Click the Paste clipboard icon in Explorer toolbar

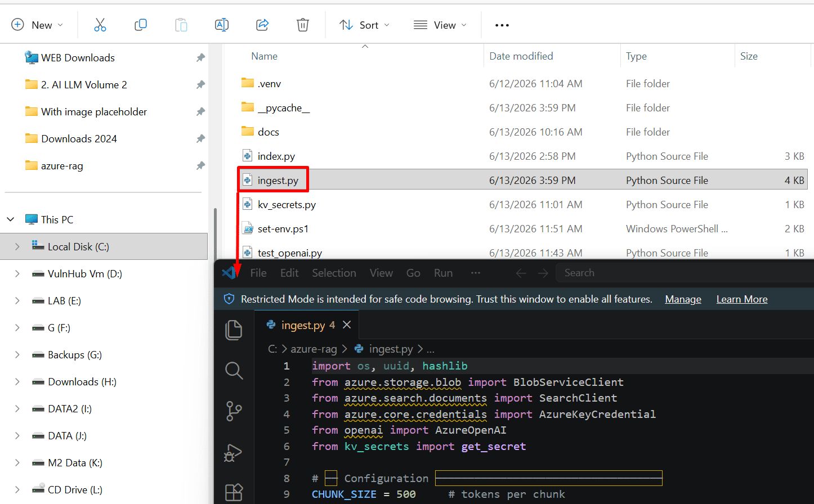click(181, 25)
